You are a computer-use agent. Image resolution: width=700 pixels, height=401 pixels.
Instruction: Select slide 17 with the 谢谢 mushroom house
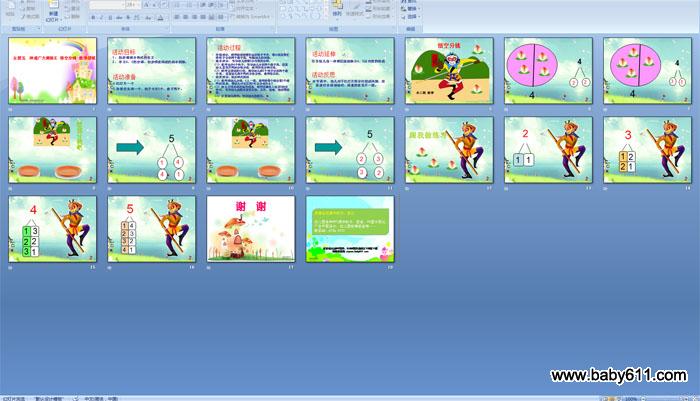(x=251, y=229)
